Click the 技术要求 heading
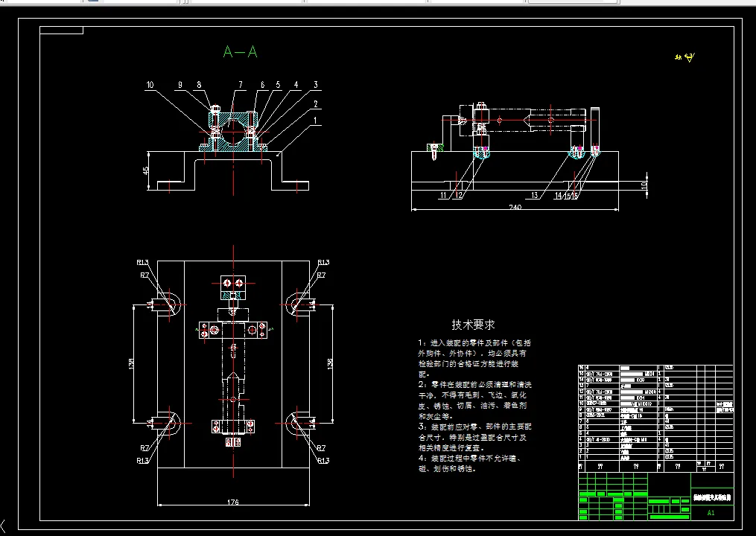This screenshot has height=536, width=756. point(473,325)
